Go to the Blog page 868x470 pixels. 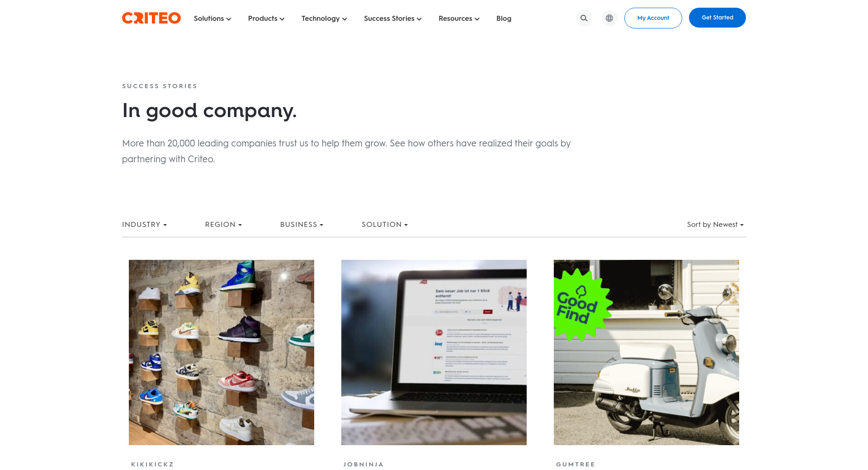click(504, 19)
